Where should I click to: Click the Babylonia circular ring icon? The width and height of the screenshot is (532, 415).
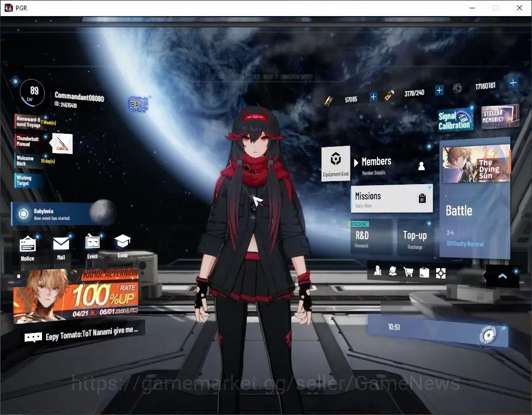point(23,214)
